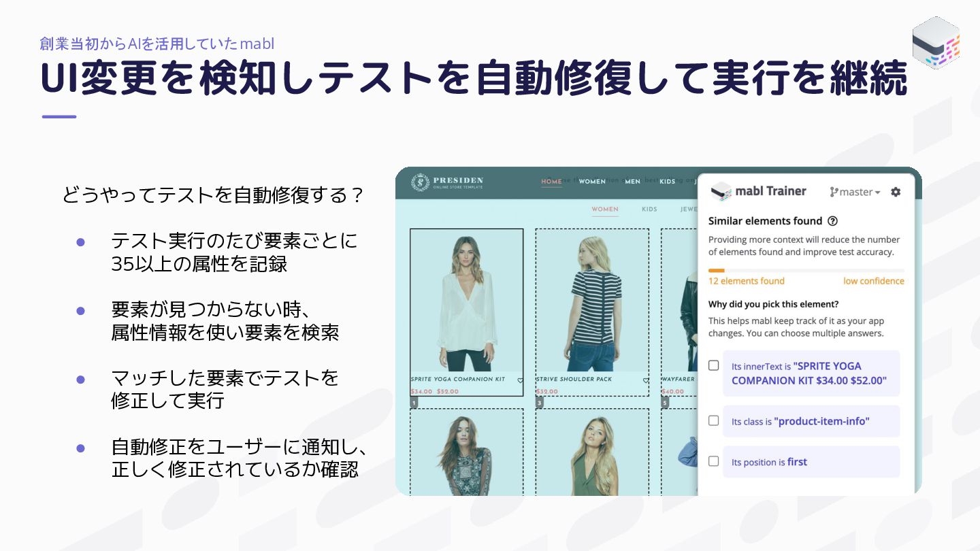Click the $34.00 price
Image resolution: width=980 pixels, height=551 pixels.
(x=421, y=392)
